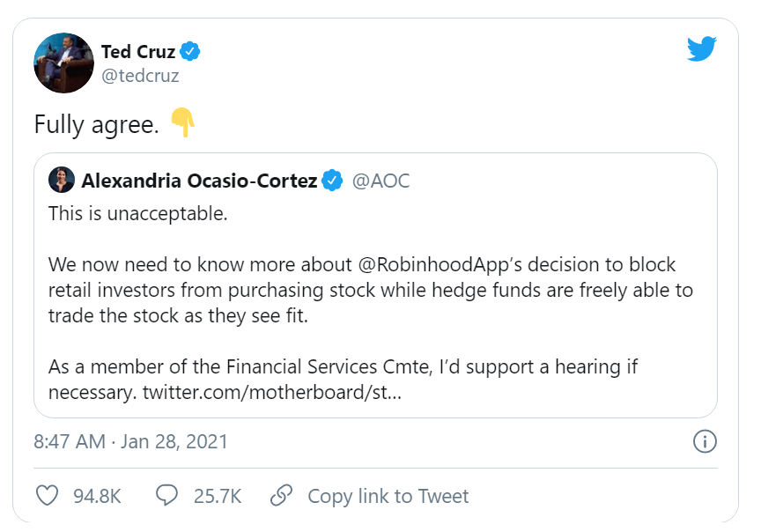Image resolution: width=761 pixels, height=532 pixels.
Task: Click the 94.8K likes count
Action: [x=97, y=496]
